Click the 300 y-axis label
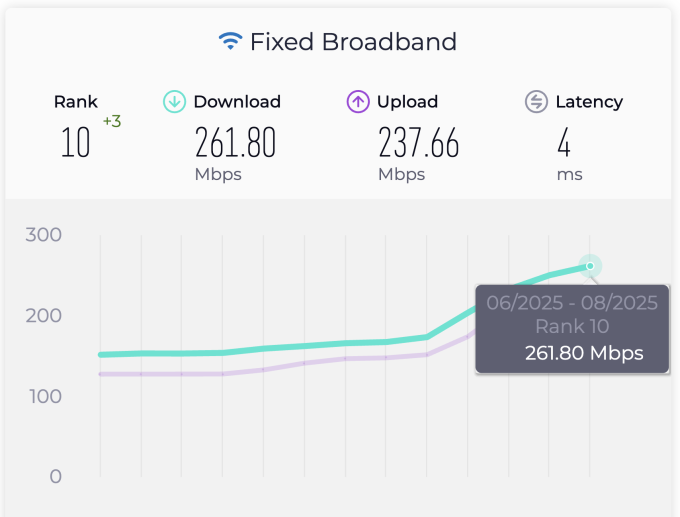This screenshot has width=680, height=517. tap(42, 235)
